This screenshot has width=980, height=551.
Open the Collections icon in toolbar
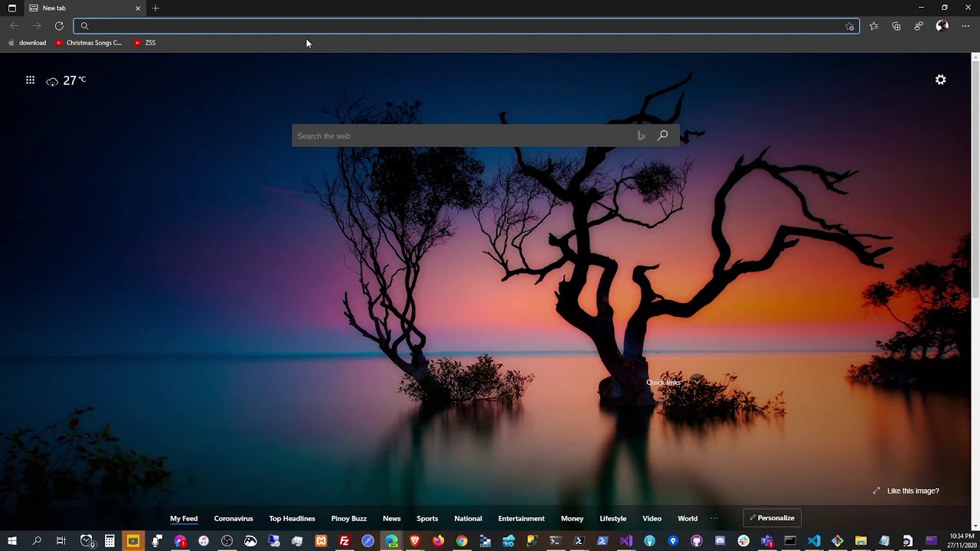896,26
